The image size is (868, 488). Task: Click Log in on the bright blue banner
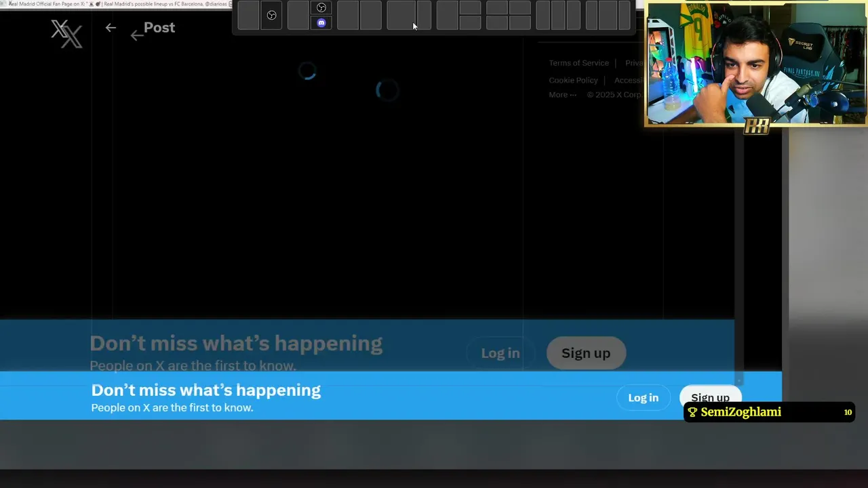coord(643,398)
